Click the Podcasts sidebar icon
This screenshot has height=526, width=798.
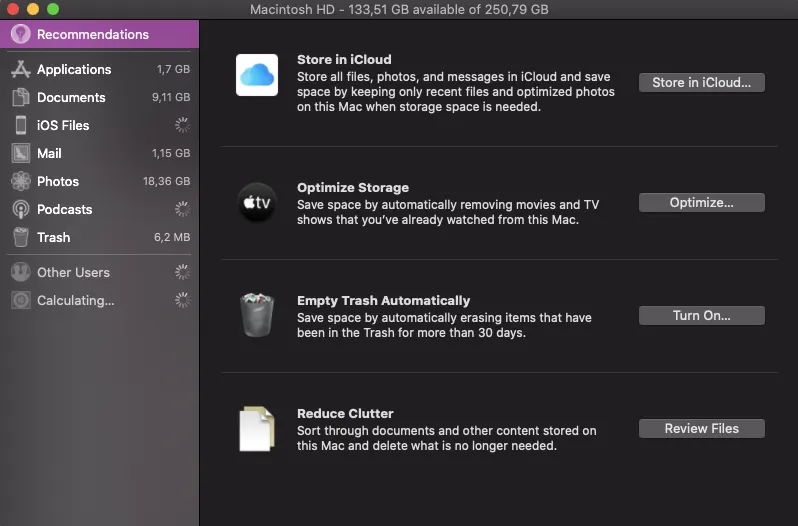click(20, 209)
